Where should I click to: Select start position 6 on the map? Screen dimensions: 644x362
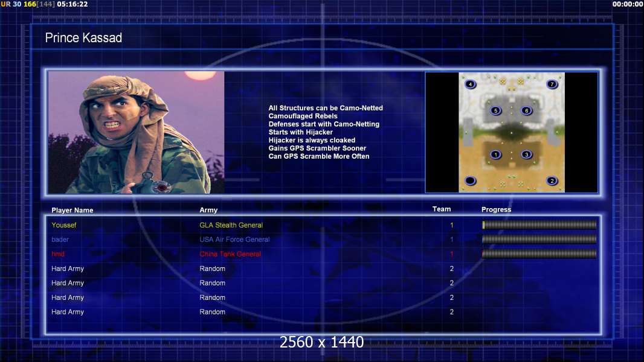coord(527,110)
